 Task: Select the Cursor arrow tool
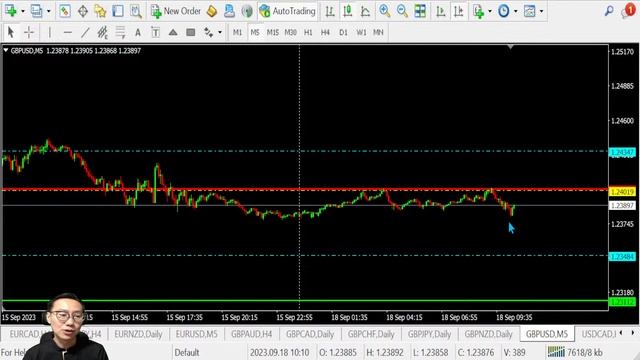pos(11,32)
